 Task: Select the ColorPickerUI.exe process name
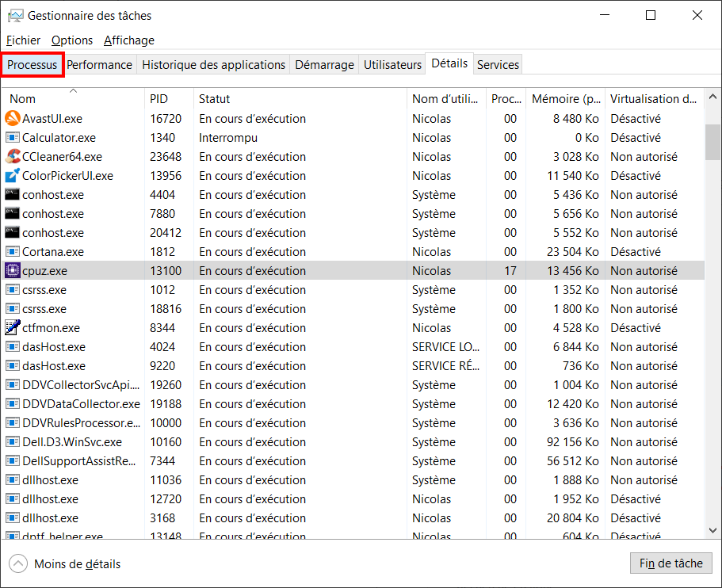67,176
